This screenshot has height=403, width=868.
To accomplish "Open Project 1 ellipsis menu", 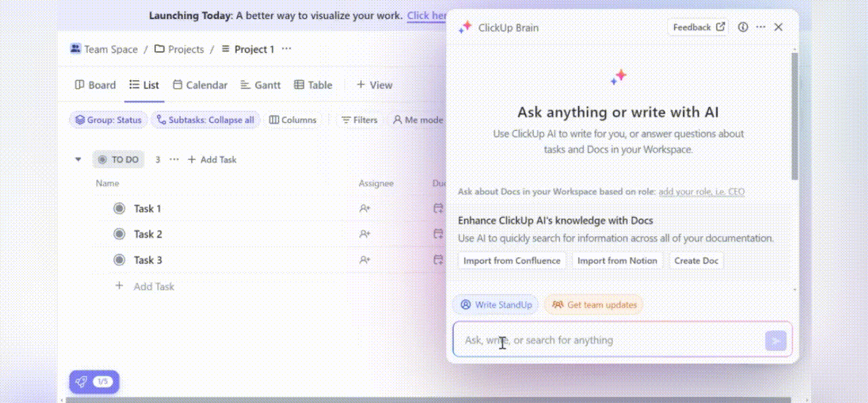I will click(286, 50).
